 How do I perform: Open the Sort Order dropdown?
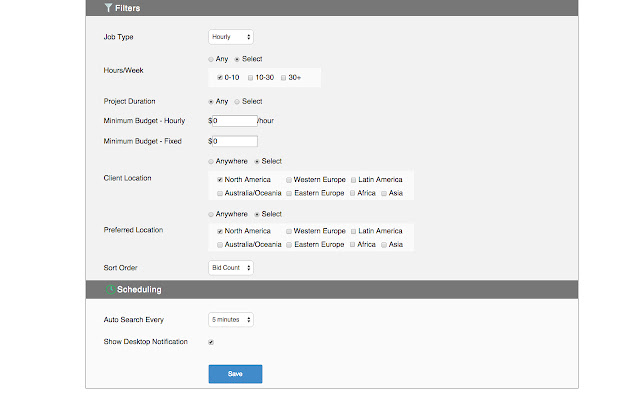pos(230,268)
